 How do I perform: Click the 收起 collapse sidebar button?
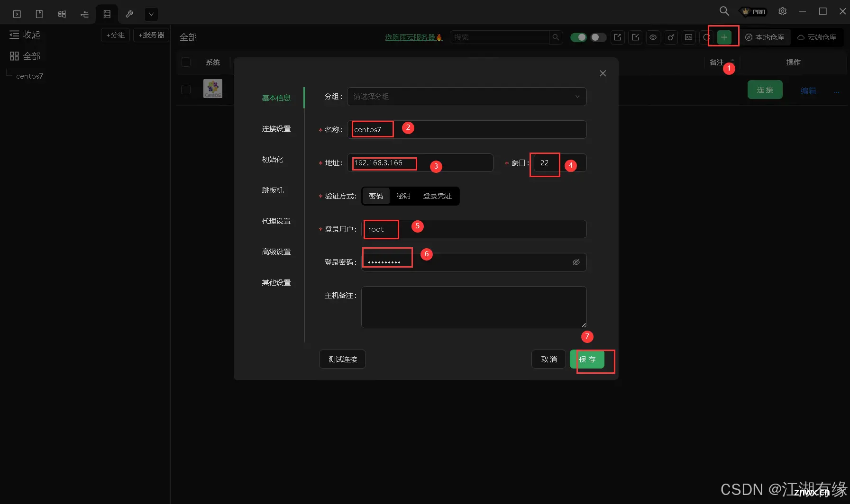coord(25,35)
